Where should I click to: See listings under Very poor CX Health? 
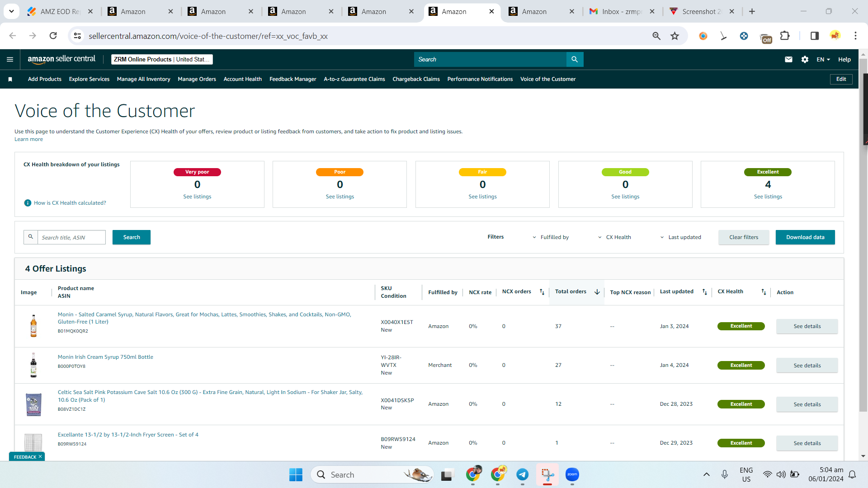(197, 197)
